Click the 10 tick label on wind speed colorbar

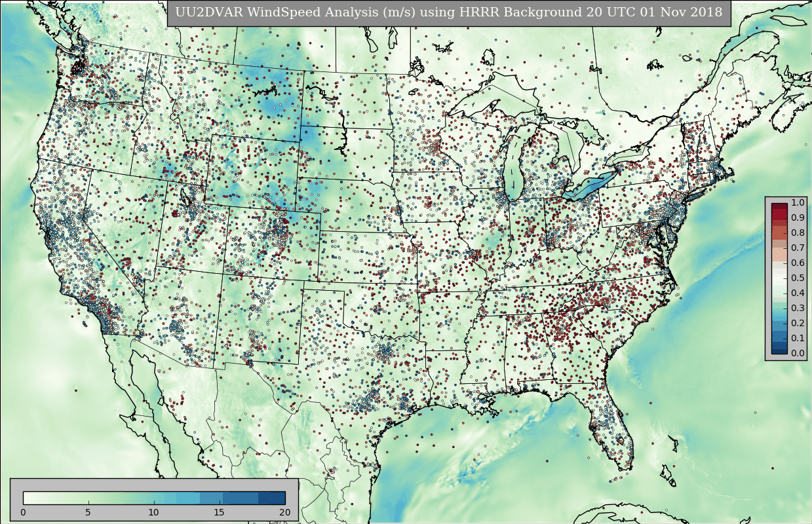pos(154,512)
